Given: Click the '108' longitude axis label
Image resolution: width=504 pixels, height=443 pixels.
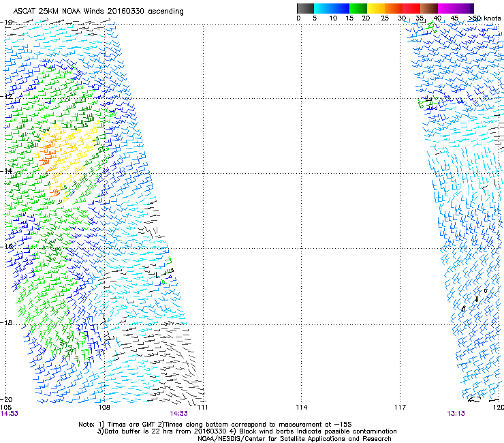Looking at the screenshot, I should pos(104,408).
